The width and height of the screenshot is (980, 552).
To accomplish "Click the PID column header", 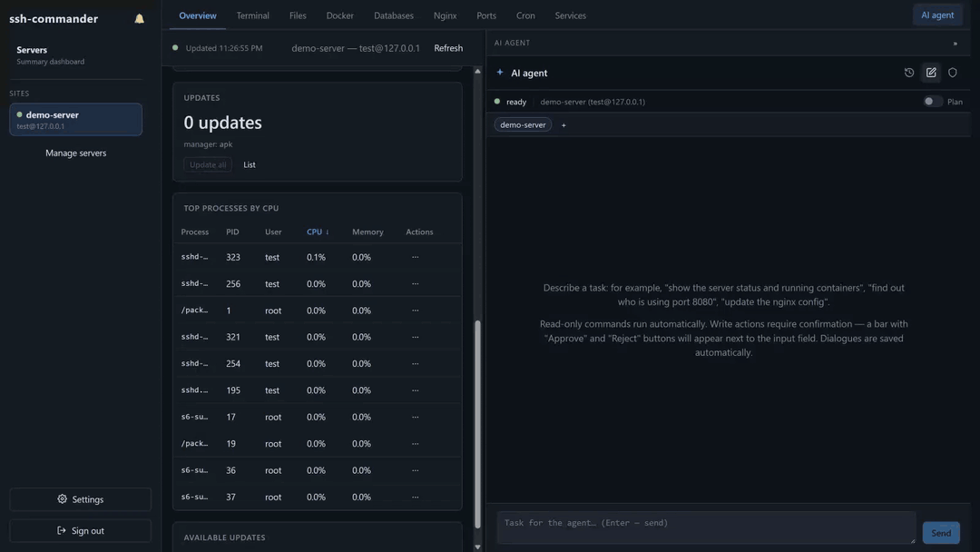I will (232, 232).
